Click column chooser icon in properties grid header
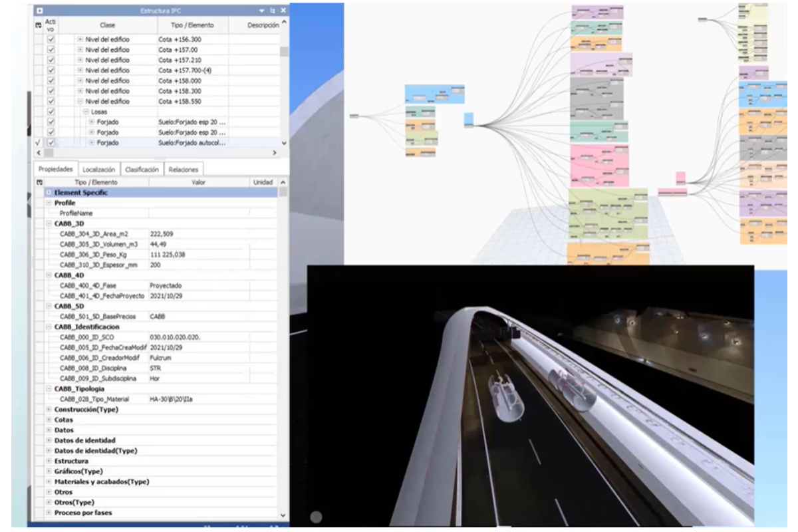The width and height of the screenshot is (798, 532). 39,182
